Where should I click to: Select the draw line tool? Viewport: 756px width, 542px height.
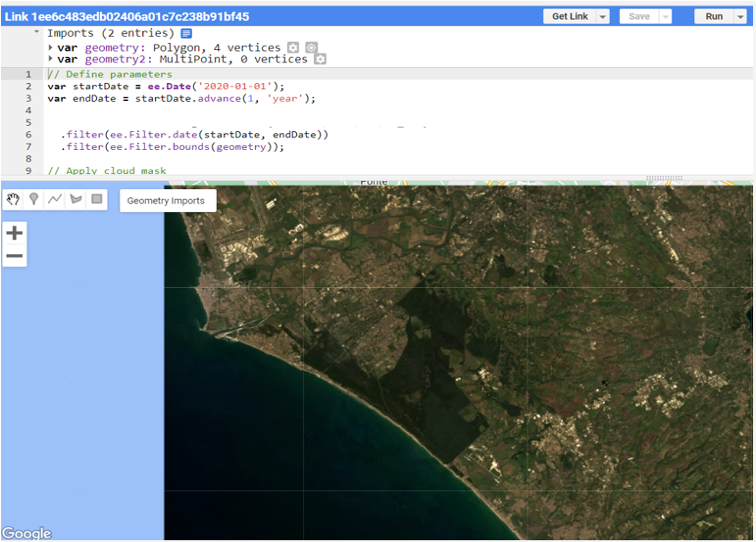[55, 199]
